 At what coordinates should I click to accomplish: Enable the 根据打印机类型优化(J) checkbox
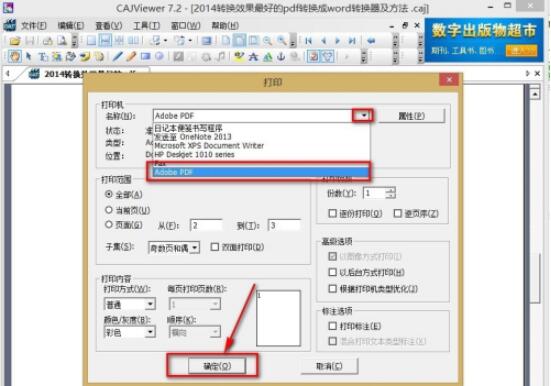click(332, 289)
